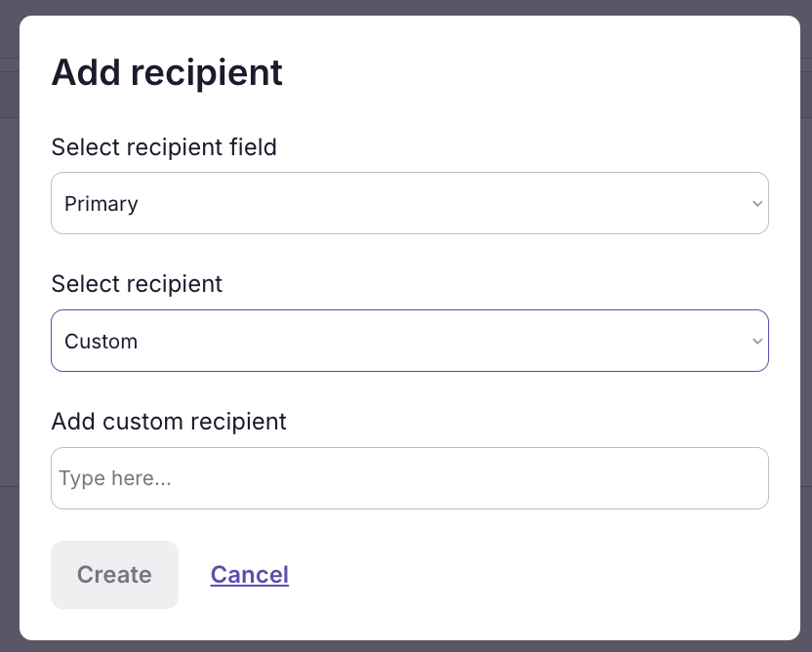Open the Select recipient dropdown showing Custom
Viewport: 812px width, 652px height.
coord(410,341)
